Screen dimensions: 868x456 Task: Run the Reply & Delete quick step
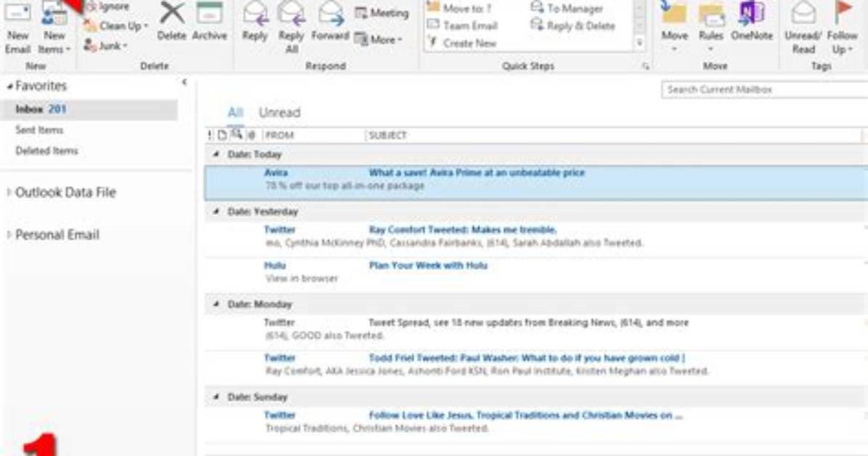[573, 25]
